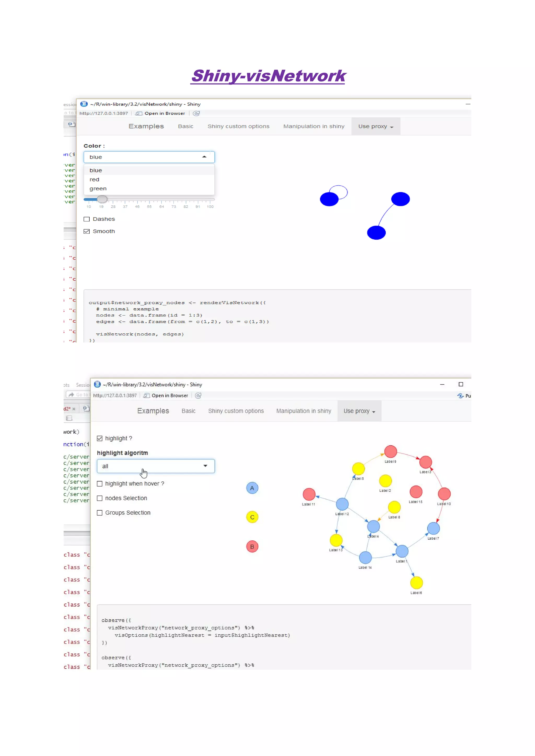Click the red node Label 10
The height and width of the screenshot is (756, 535).
[x=444, y=494]
